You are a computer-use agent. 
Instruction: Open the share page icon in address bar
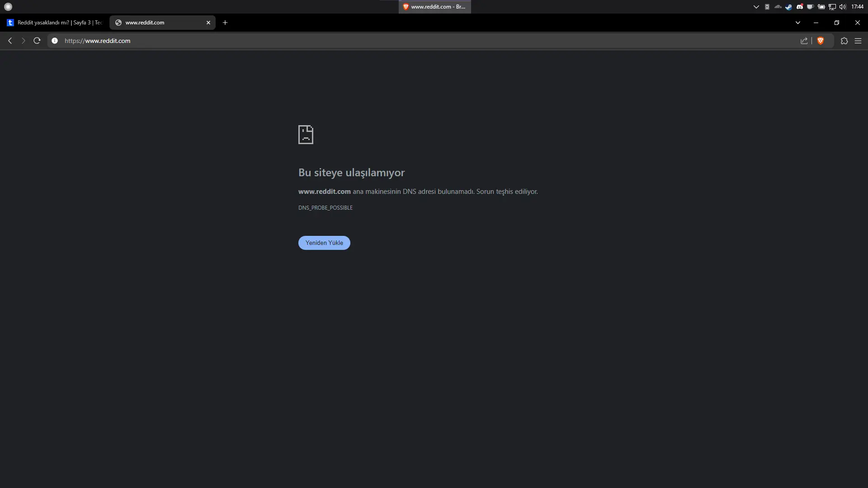click(804, 41)
